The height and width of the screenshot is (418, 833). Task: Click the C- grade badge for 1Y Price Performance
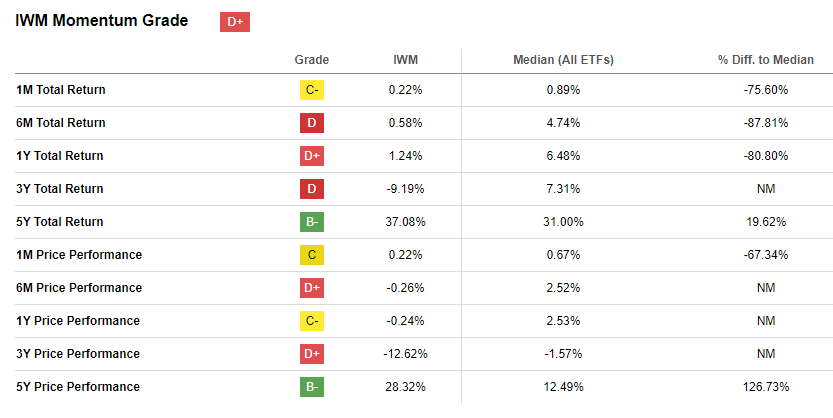312,321
